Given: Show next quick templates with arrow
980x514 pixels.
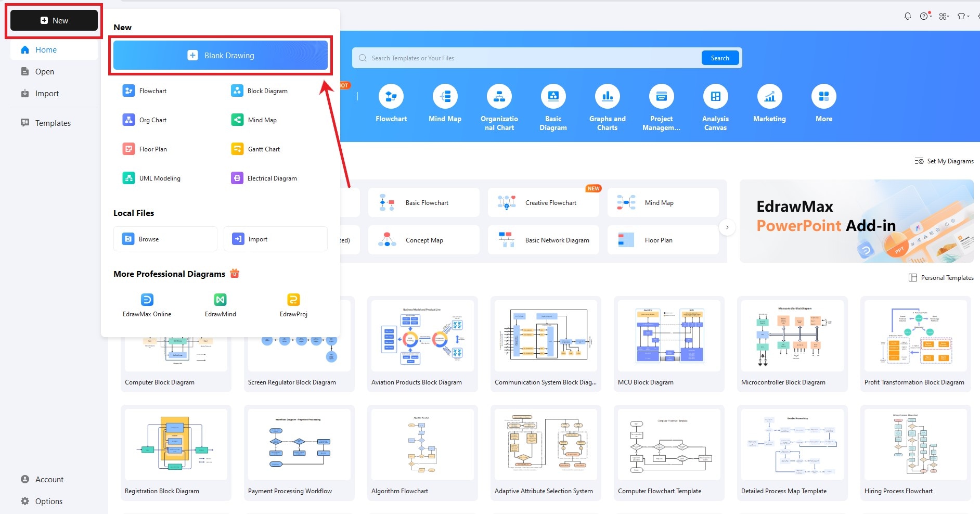Looking at the screenshot, I should [727, 227].
